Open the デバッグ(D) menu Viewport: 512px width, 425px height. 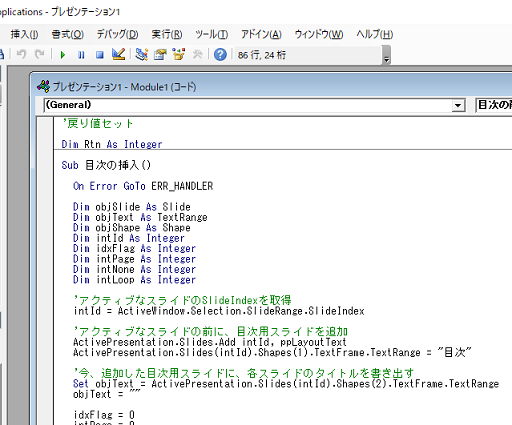pyautogui.click(x=117, y=34)
